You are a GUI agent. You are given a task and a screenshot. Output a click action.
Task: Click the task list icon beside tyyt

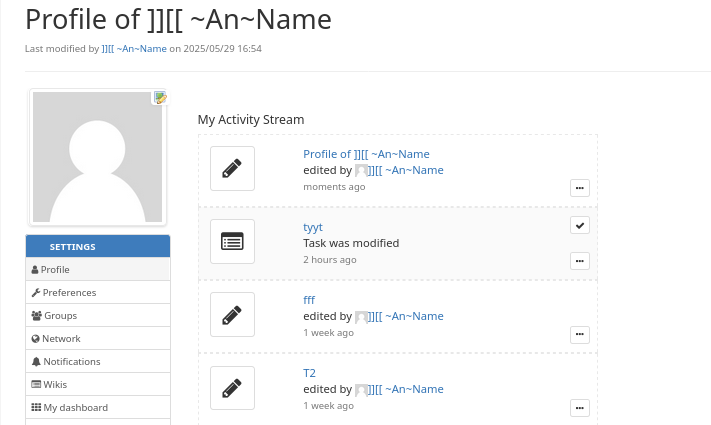232,241
